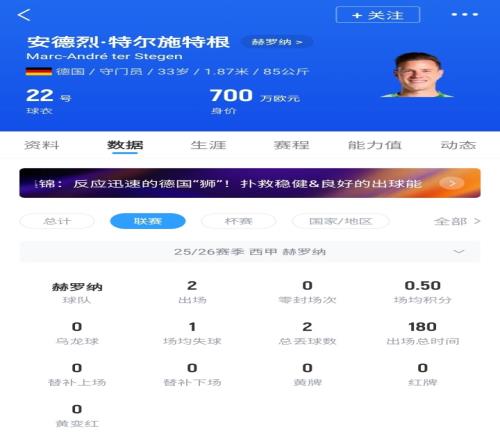This screenshot has width=500, height=440.
Task: Switch to the 生涯 tab
Action: pos(208,145)
